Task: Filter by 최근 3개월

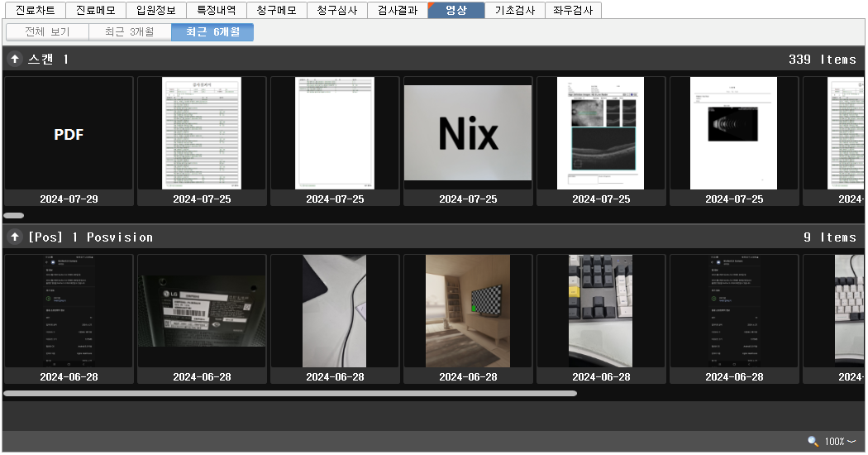Action: [x=130, y=32]
